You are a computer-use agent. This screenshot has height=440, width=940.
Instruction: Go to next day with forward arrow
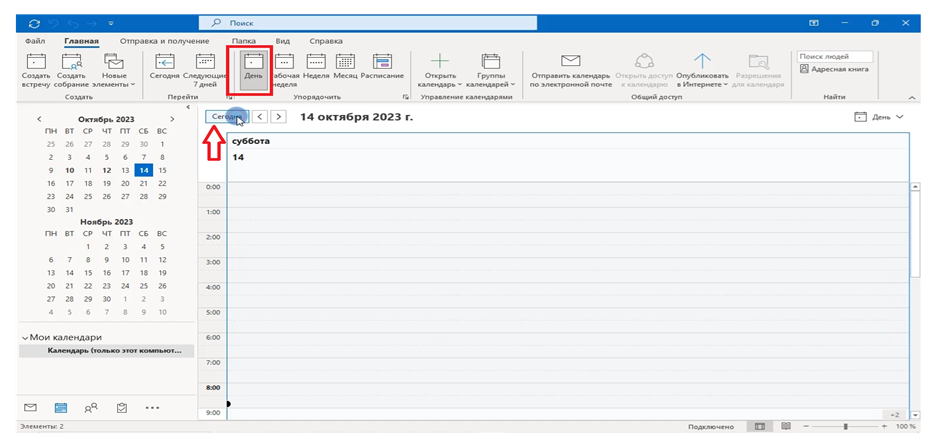pyautogui.click(x=279, y=117)
